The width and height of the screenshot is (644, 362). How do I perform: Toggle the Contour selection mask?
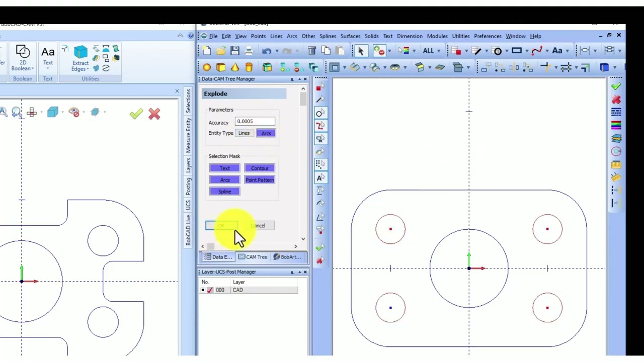260,168
